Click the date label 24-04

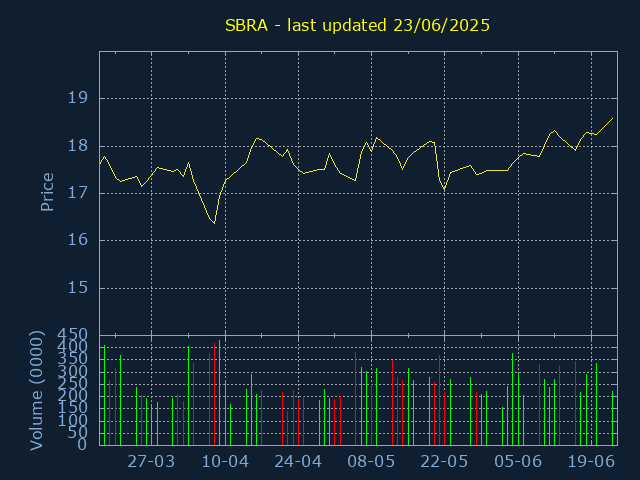298,462
